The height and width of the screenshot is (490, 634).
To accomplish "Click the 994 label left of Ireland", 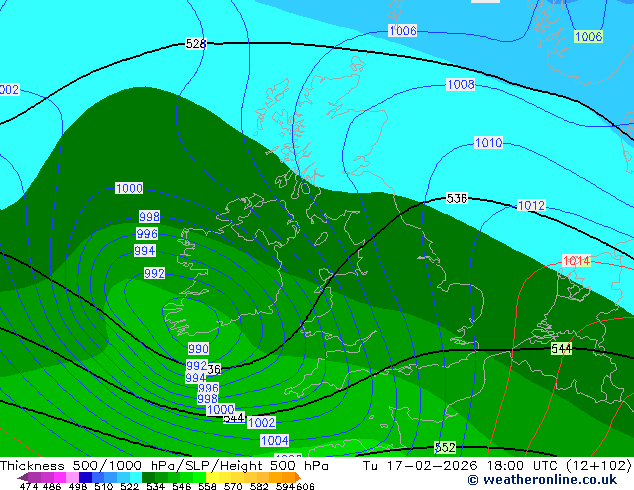I will 145,251.
